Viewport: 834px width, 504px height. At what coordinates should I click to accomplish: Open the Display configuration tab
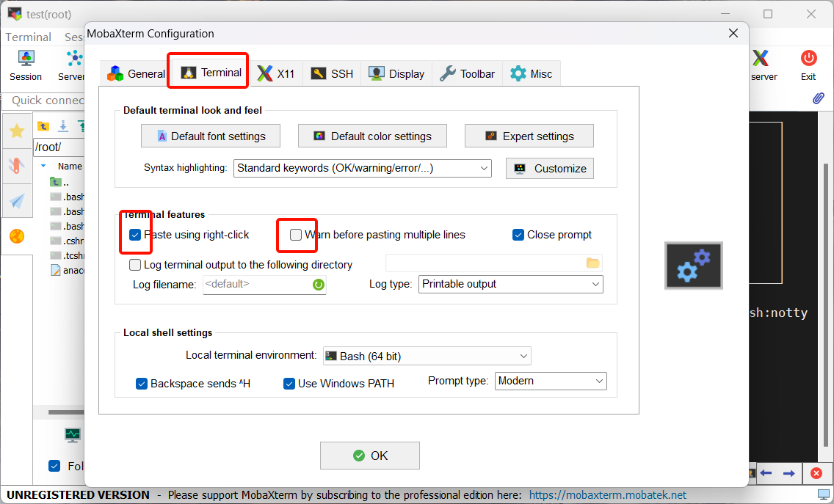click(396, 74)
